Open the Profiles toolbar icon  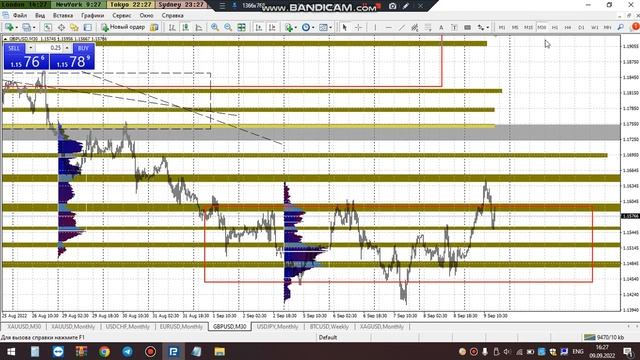coord(27,27)
